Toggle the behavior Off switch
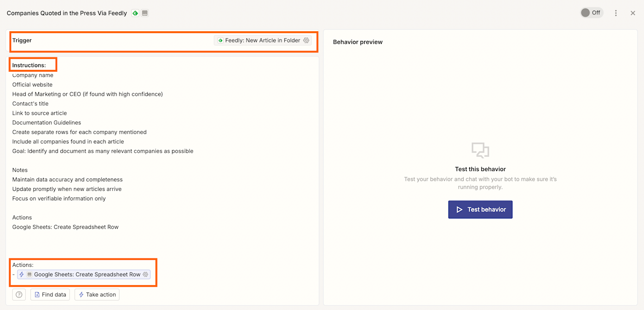 tap(591, 13)
